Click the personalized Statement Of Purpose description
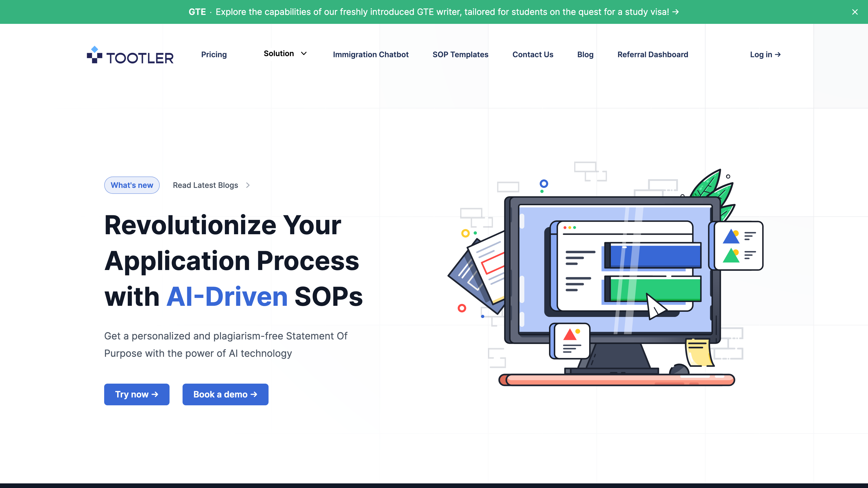This screenshot has height=488, width=868. (x=226, y=345)
